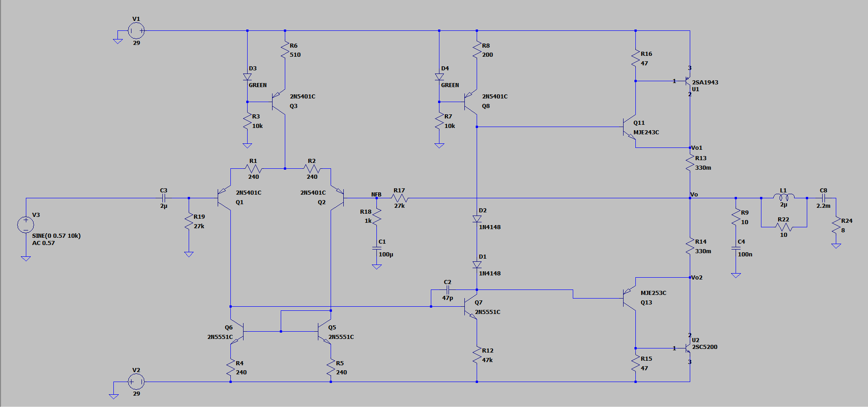The width and height of the screenshot is (868, 407).
Task: Click the U1 2SA1943 output transistor
Action: (688, 81)
